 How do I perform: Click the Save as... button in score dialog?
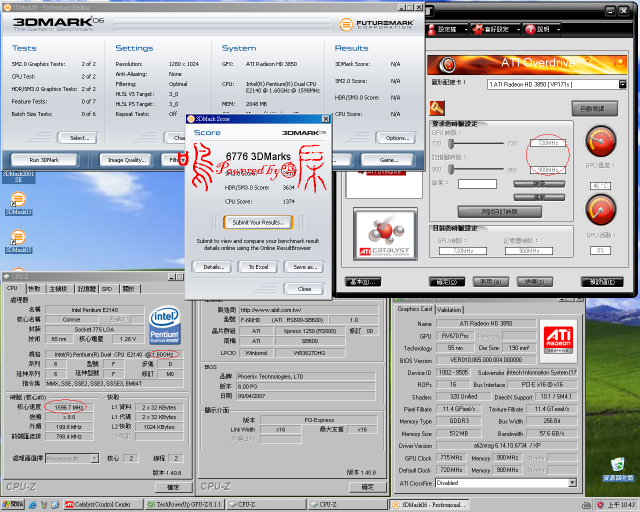[304, 267]
